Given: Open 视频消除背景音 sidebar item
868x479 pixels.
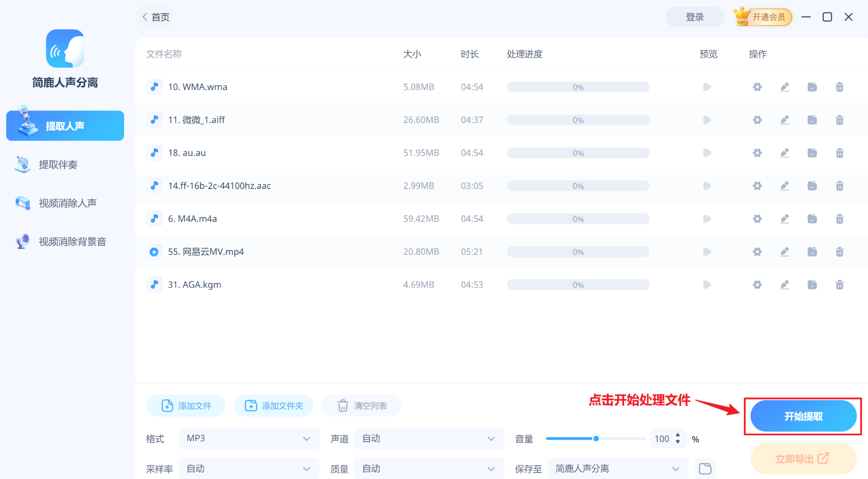Looking at the screenshot, I should click(72, 242).
